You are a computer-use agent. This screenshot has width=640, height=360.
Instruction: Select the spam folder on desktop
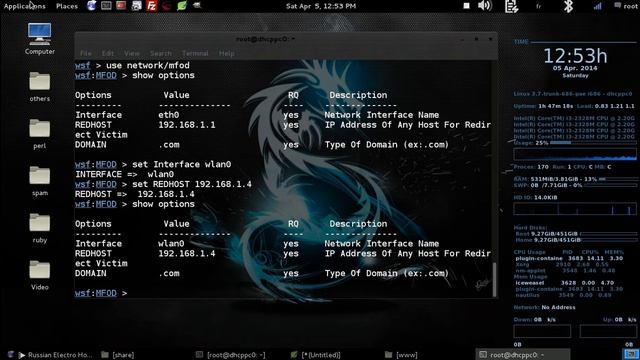[40, 181]
